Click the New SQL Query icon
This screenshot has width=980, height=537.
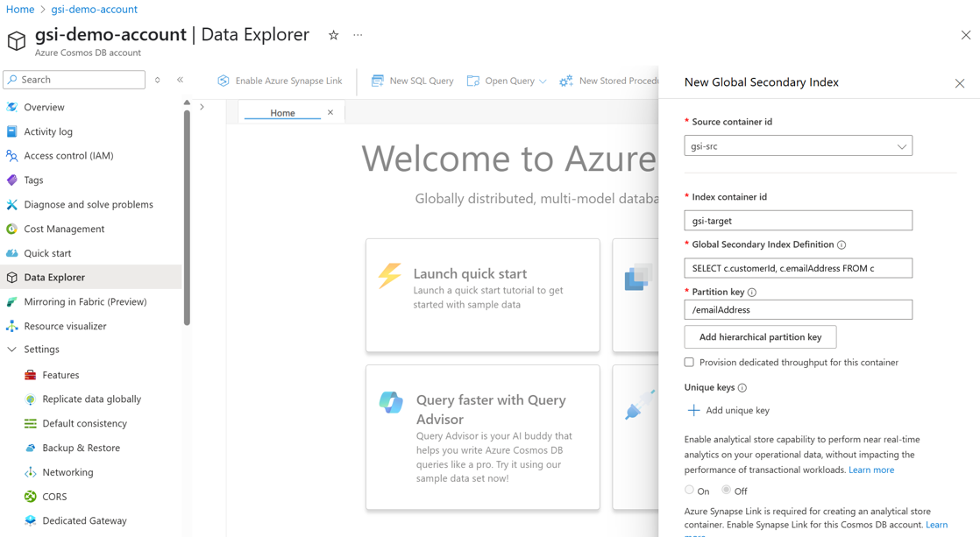(378, 81)
